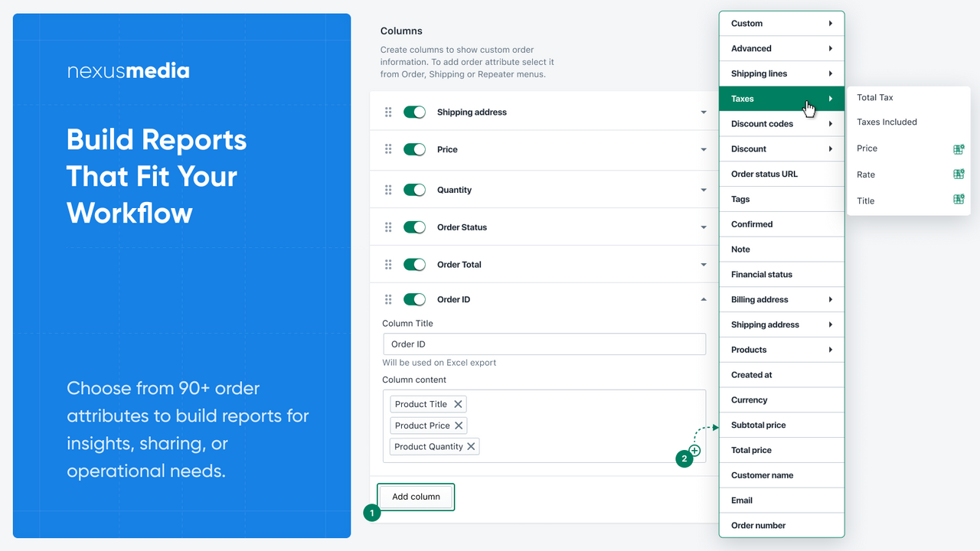Choose Taxes Included from Taxes submenu
This screenshot has height=551, width=980.
pos(887,122)
